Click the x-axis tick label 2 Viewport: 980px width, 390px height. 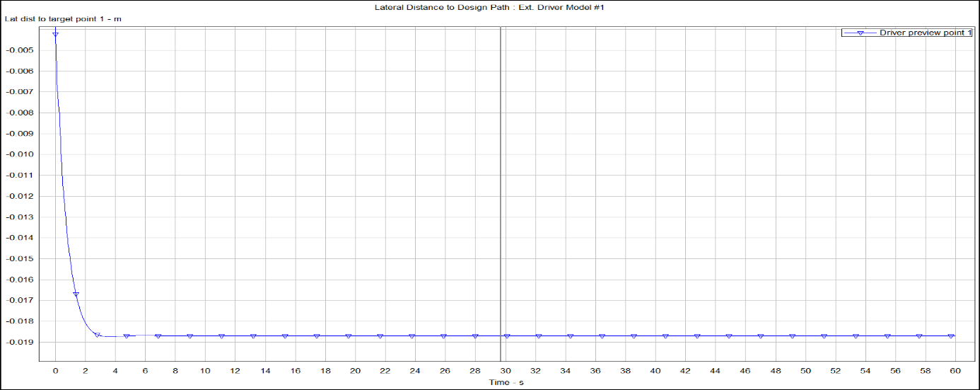click(x=85, y=370)
